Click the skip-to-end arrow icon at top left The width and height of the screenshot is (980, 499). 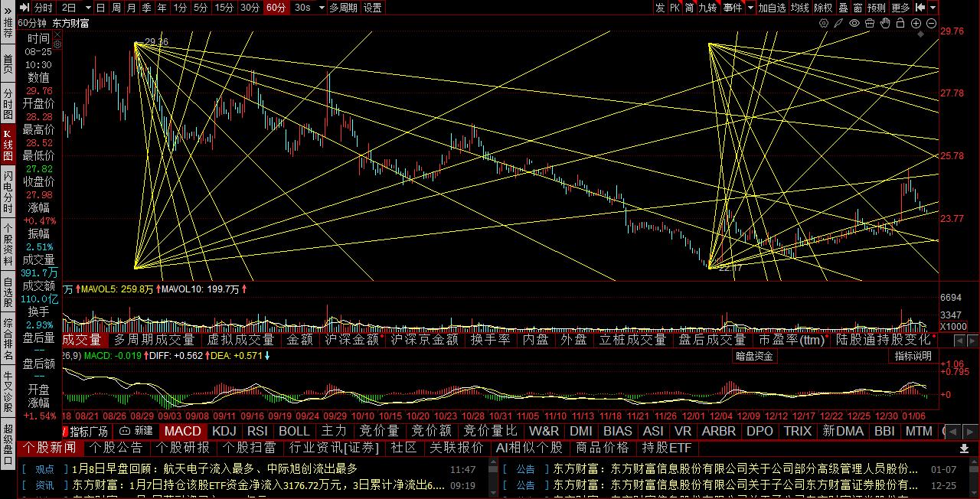(x=24, y=8)
